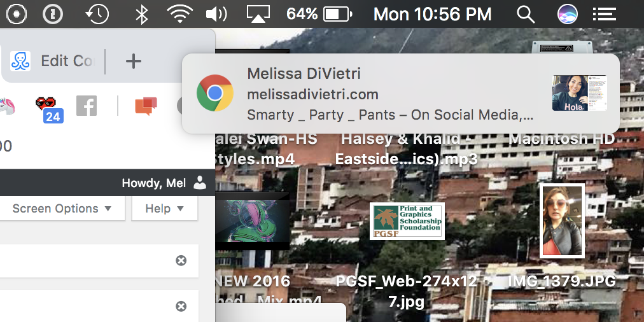Launch Siri from the menu bar

click(567, 14)
